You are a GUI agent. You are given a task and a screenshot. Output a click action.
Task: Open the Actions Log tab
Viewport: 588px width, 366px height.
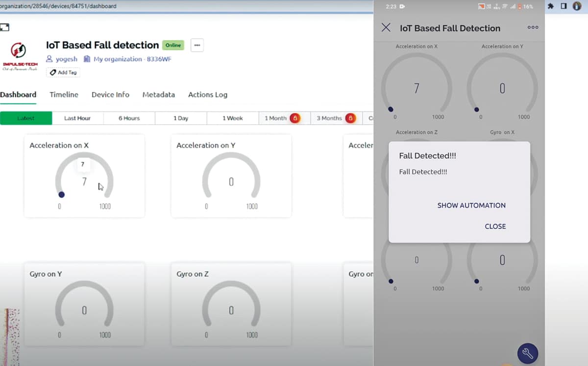208,95
